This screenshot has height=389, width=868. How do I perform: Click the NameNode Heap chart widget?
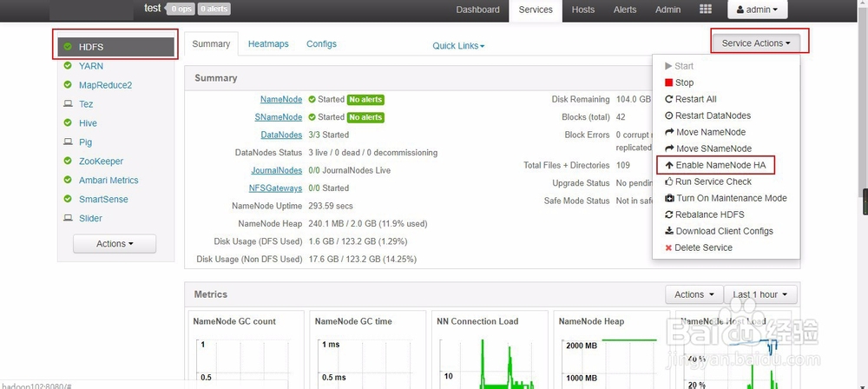[609, 349]
